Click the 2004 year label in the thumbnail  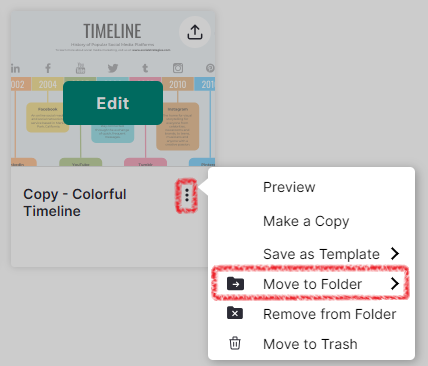[48, 84]
